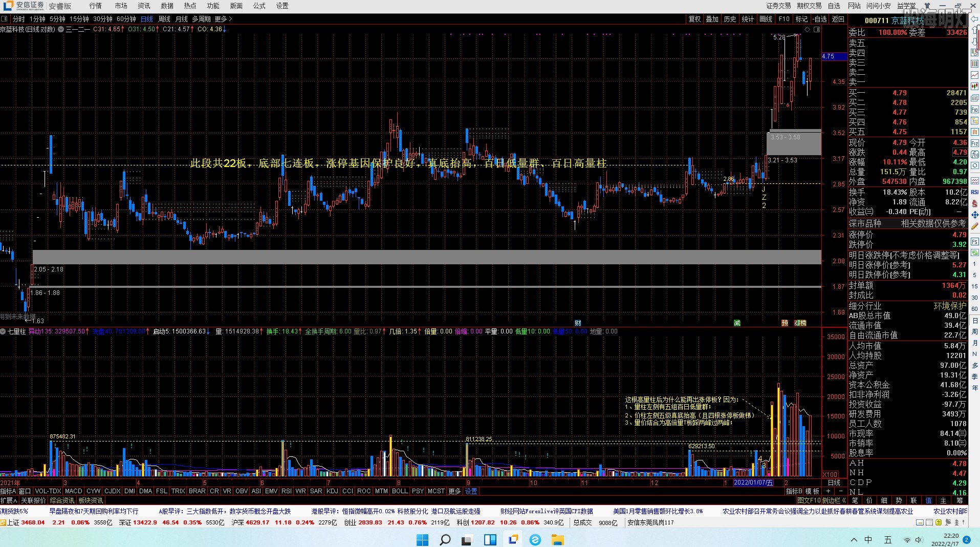Open File Explorer from taskbar
The width and height of the screenshot is (980, 547).
(x=557, y=540)
